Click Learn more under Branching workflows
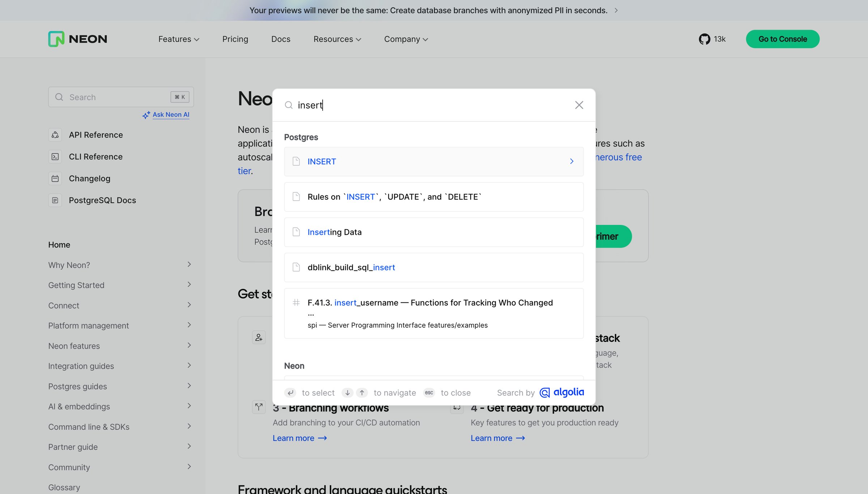 coord(300,438)
